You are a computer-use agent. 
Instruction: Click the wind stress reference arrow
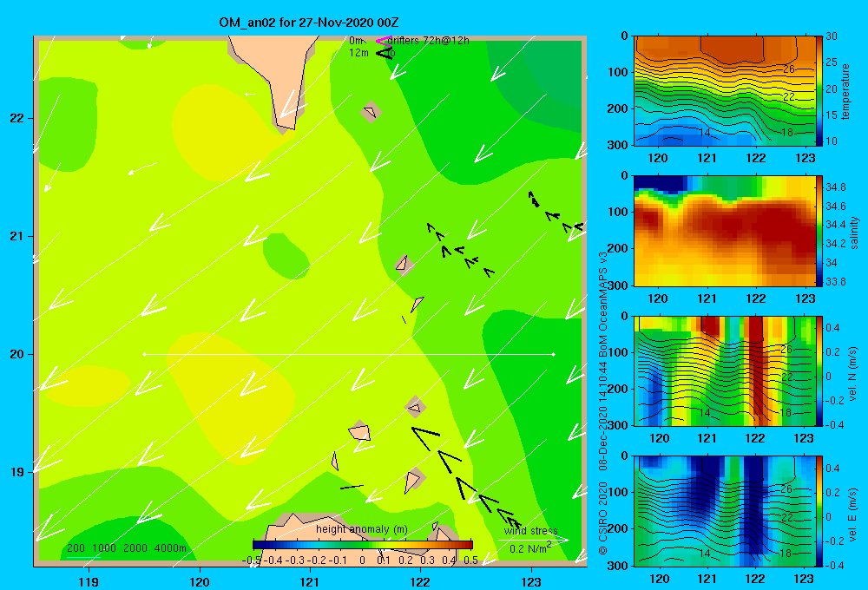pyautogui.click(x=533, y=541)
